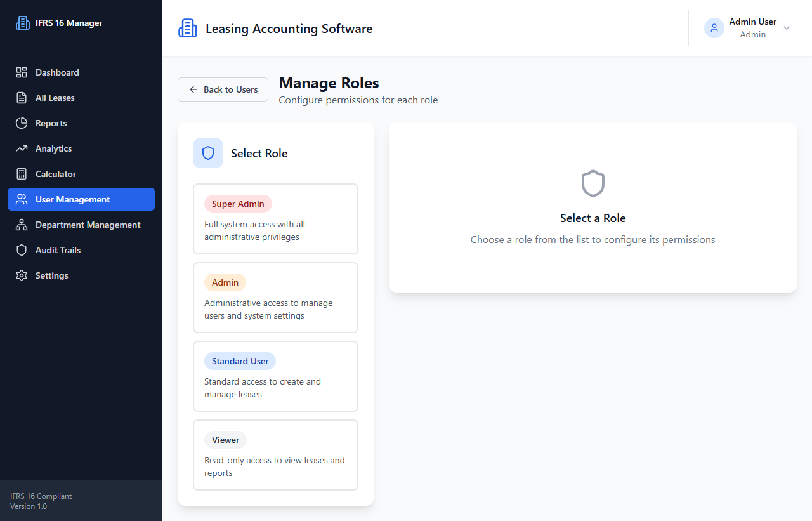Viewport: 812px width, 521px height.
Task: Click the Back to Users button
Action: [223, 89]
